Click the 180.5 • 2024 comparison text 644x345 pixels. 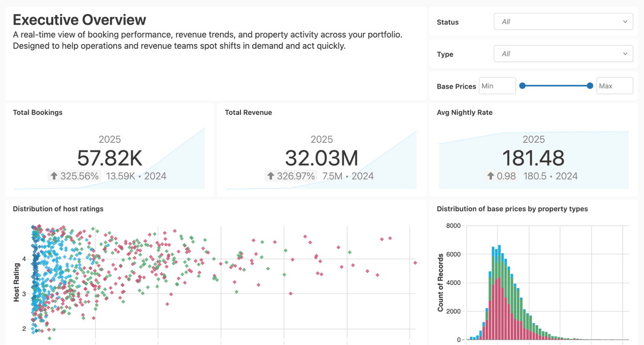551,176
